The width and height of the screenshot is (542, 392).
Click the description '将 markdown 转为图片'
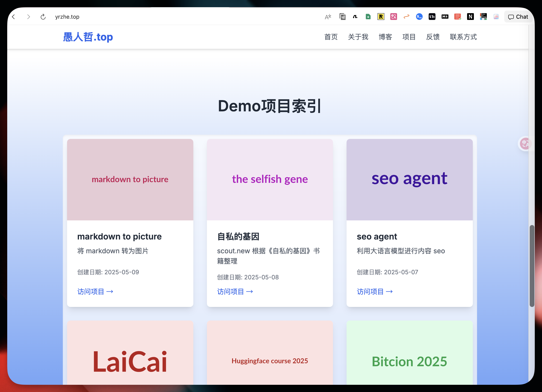point(113,251)
